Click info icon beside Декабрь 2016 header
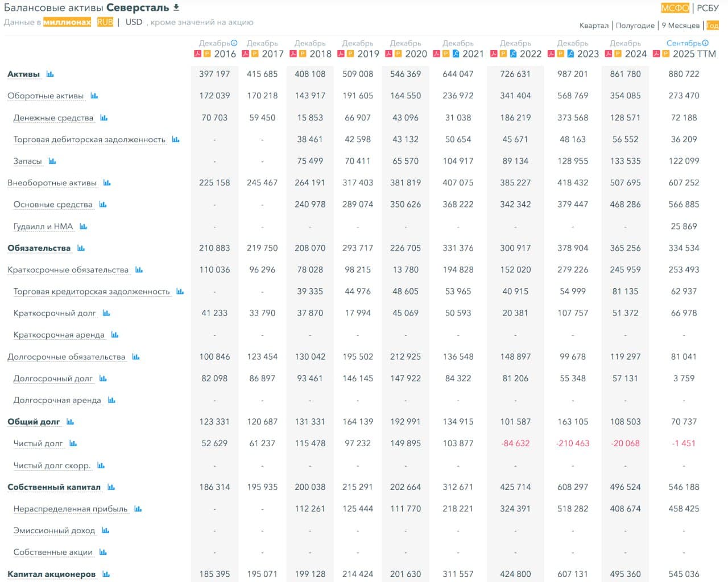This screenshot has width=728, height=582. [x=234, y=43]
